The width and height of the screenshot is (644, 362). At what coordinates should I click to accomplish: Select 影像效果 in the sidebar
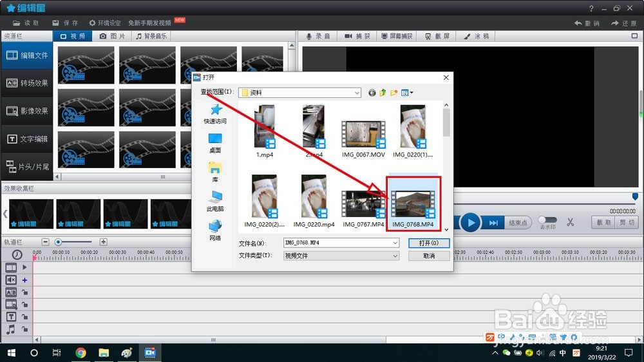(x=27, y=111)
